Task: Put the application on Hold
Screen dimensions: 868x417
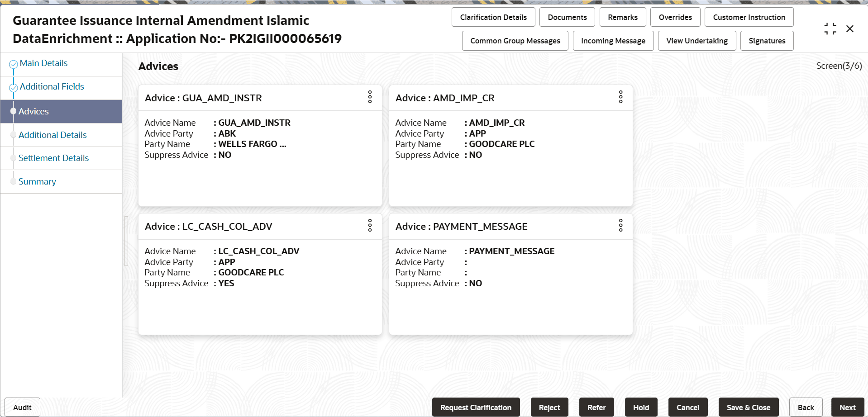Action: point(641,408)
